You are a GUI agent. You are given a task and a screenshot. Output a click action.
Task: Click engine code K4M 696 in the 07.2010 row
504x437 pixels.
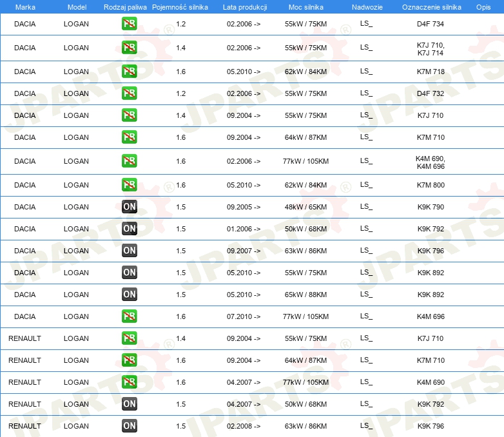coord(431,316)
